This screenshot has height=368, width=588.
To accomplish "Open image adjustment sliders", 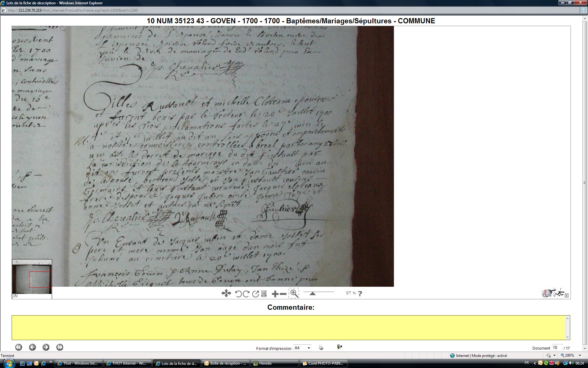I will click(264, 294).
